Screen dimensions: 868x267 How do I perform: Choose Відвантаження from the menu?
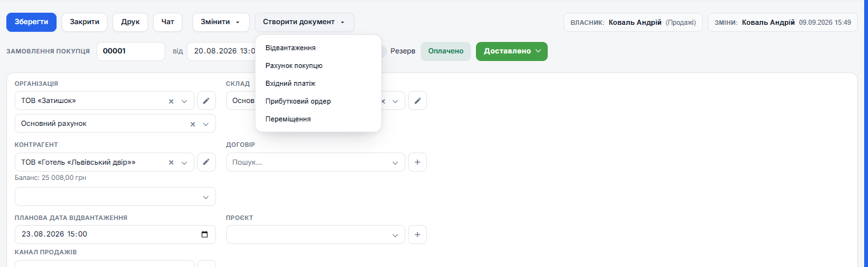coord(318,48)
